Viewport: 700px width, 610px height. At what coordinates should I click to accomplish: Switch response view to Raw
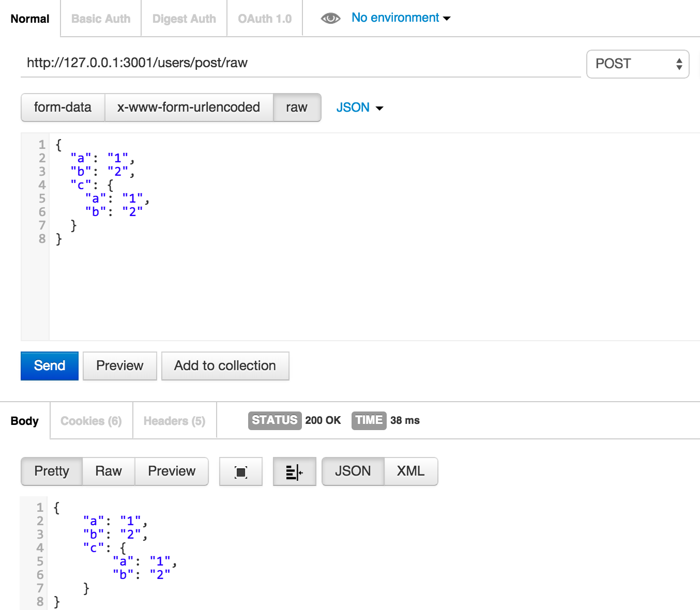click(109, 471)
